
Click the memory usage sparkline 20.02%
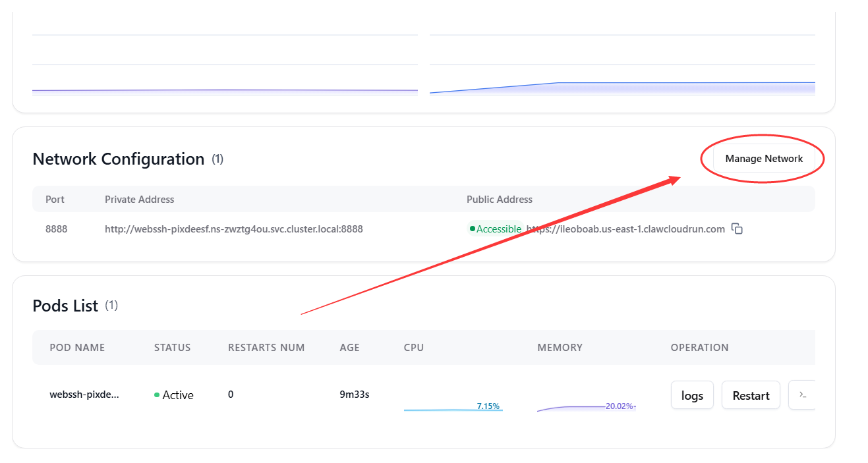click(x=586, y=407)
